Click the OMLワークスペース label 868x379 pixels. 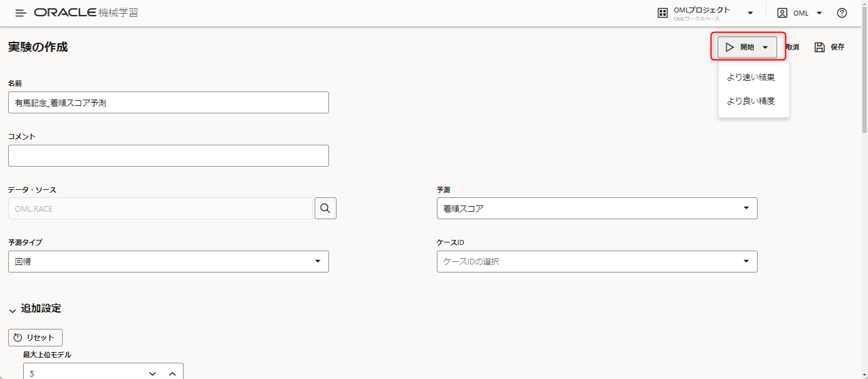click(696, 19)
